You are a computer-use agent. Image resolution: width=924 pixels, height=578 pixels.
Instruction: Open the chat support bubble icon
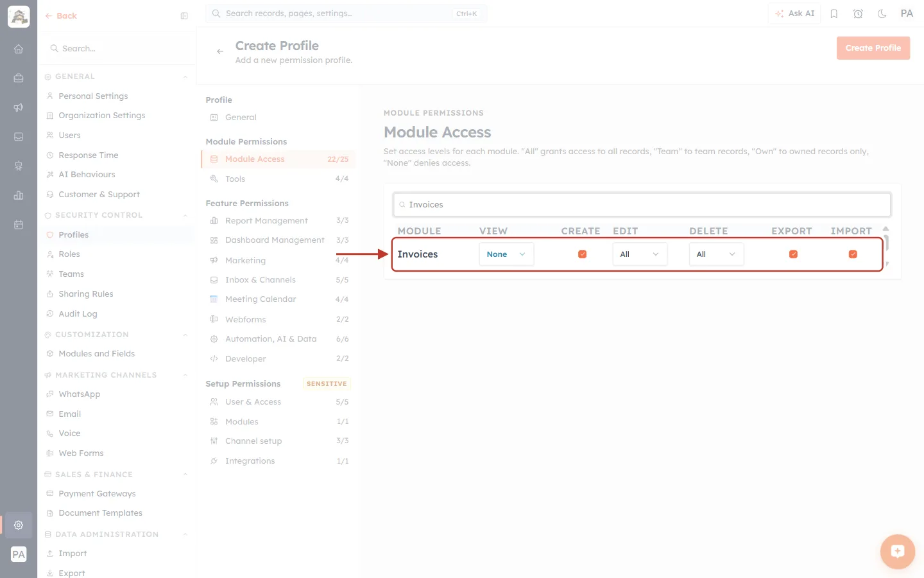[x=898, y=552]
